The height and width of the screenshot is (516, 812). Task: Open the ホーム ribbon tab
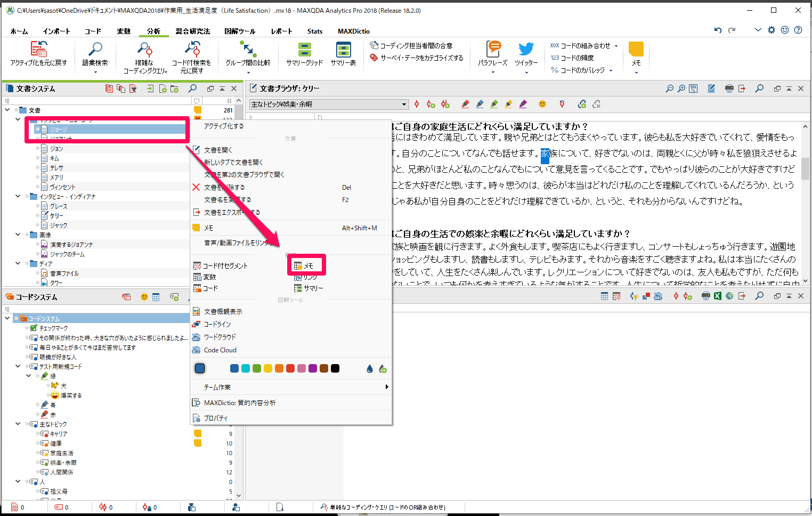point(19,31)
